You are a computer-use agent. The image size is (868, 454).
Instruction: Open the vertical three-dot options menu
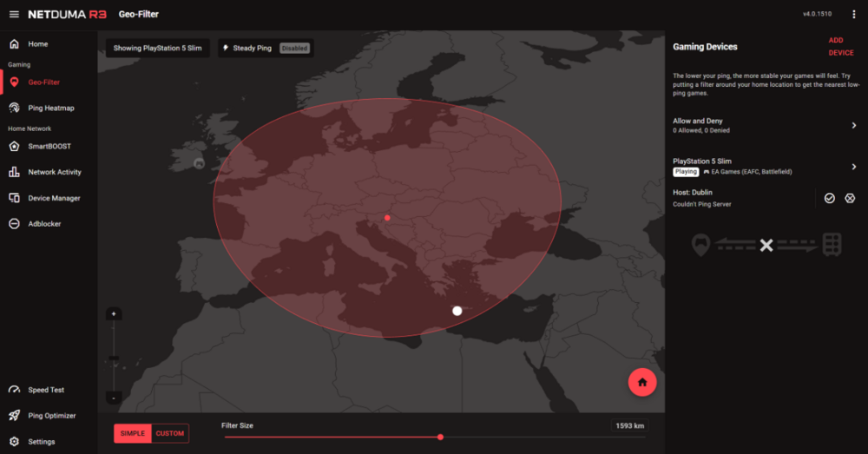tap(853, 15)
